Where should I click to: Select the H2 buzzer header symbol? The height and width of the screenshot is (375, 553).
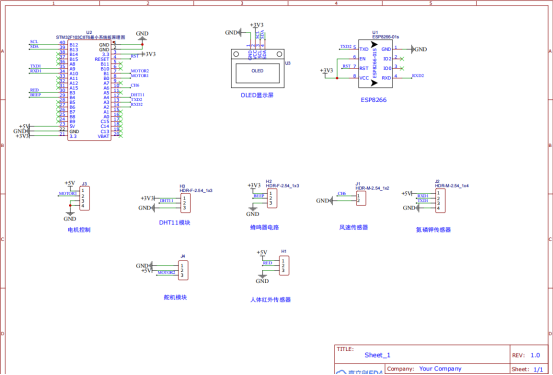[272, 198]
